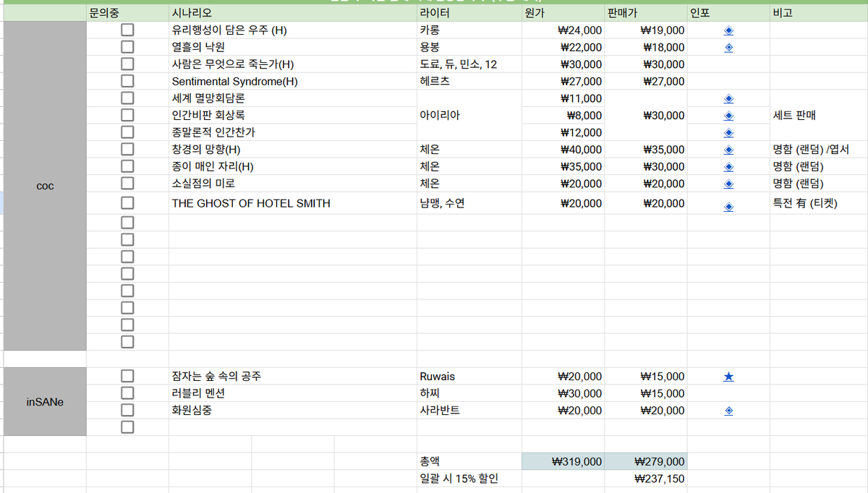This screenshot has width=868, height=493.
Task: Open the info link icon for 종말론적 인간찬가
Action: coord(728,133)
